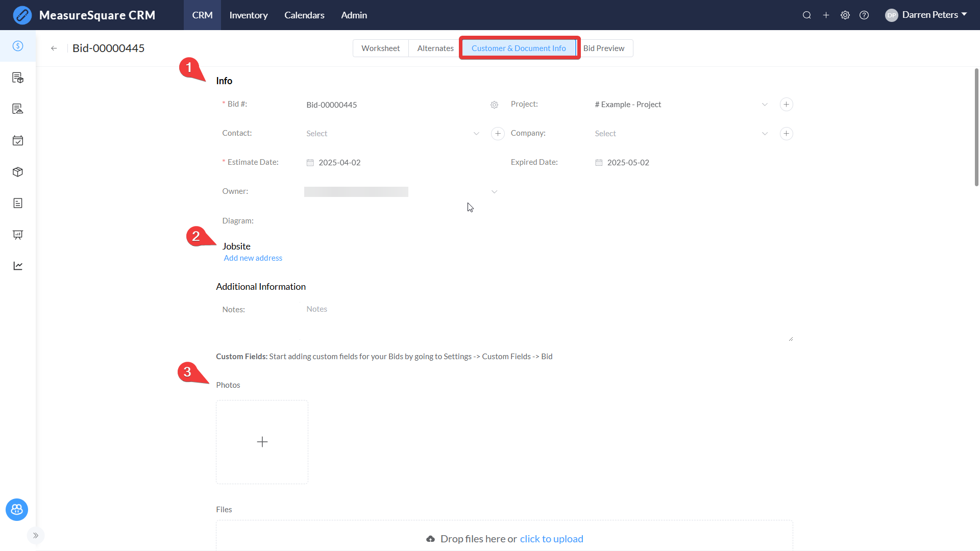Click the dollar sign sidebar icon

18,46
